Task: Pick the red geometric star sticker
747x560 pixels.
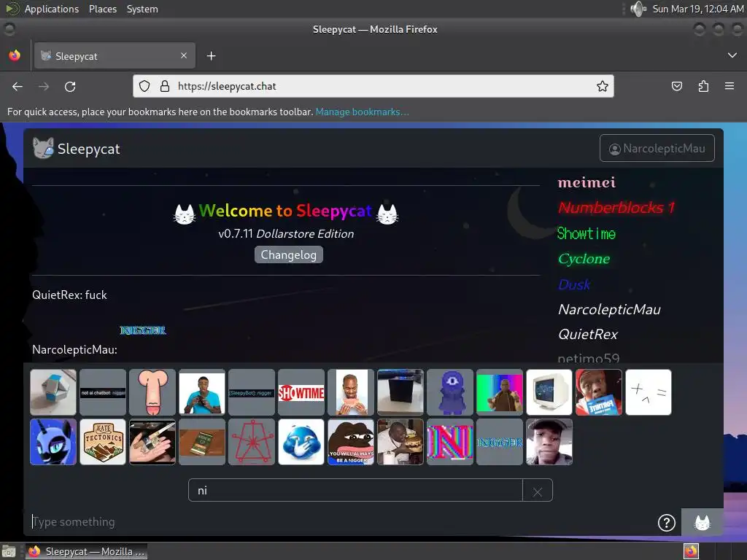Action: click(252, 442)
